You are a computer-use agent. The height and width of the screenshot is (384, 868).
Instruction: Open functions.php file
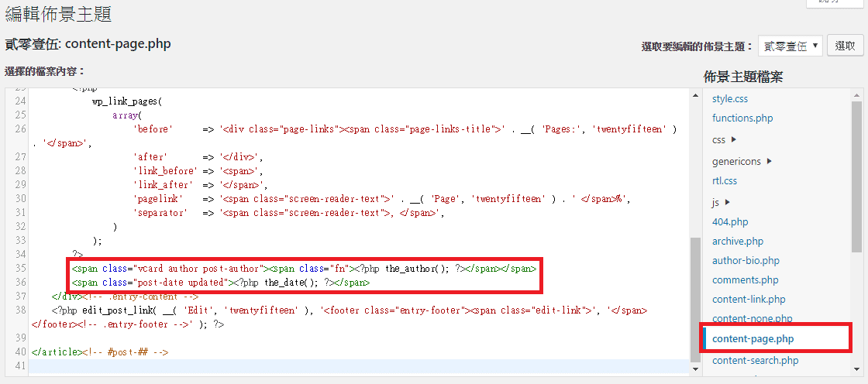742,118
